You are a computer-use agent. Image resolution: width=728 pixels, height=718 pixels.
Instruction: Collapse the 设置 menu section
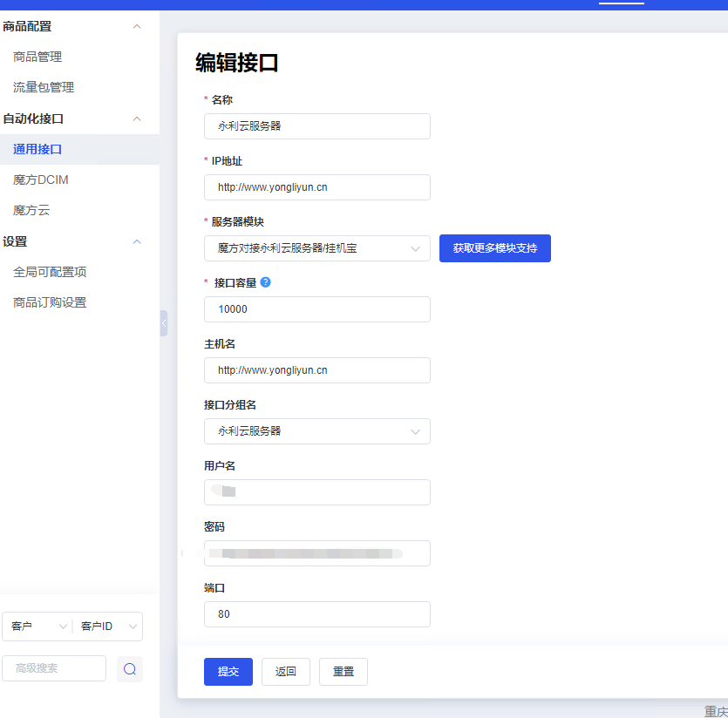coord(136,241)
